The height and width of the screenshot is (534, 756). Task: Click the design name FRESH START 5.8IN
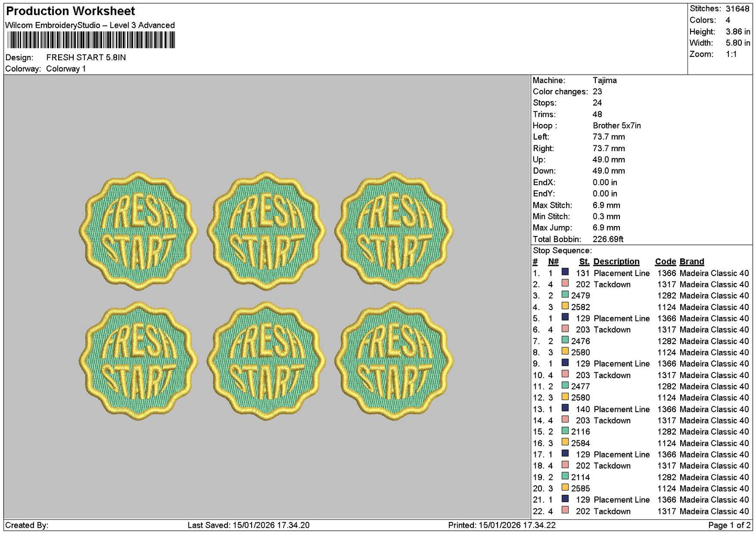pyautogui.click(x=86, y=58)
